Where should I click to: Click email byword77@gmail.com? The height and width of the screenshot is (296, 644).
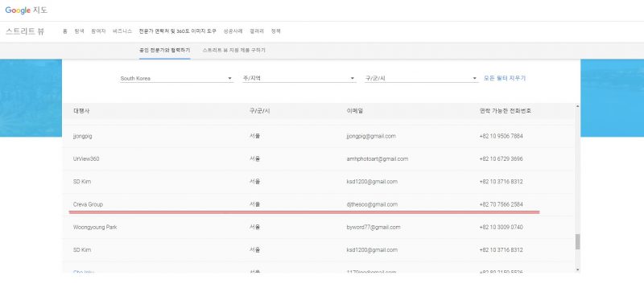click(374, 227)
